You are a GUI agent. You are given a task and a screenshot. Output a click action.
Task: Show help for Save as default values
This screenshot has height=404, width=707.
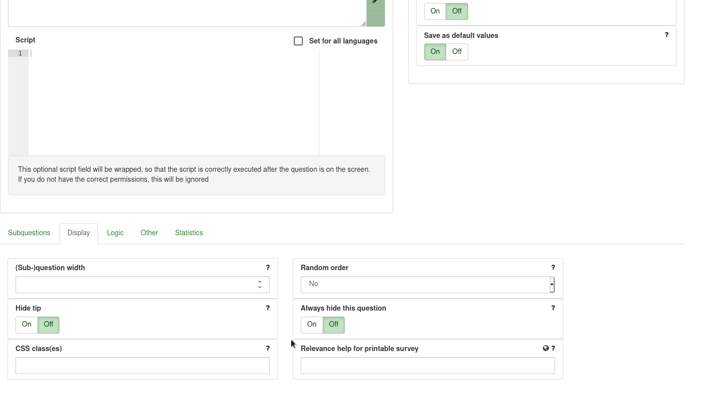coord(667,35)
